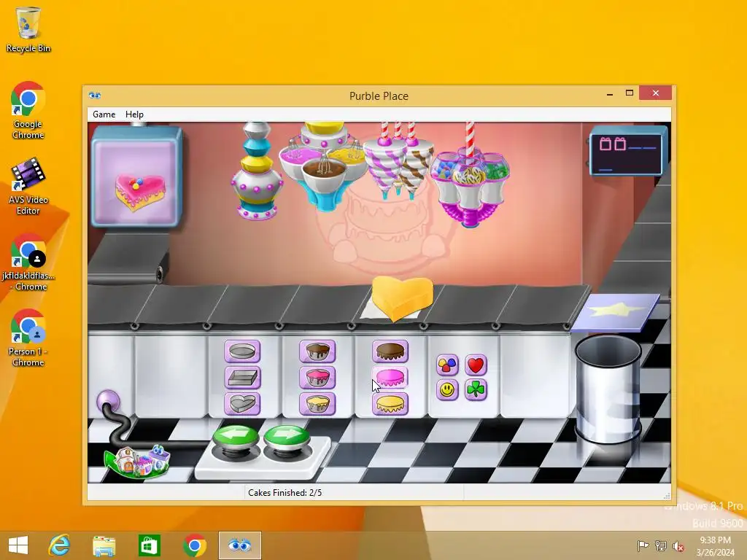Image resolution: width=747 pixels, height=560 pixels.
Task: Maximize the Purble Place window
Action: click(630, 93)
